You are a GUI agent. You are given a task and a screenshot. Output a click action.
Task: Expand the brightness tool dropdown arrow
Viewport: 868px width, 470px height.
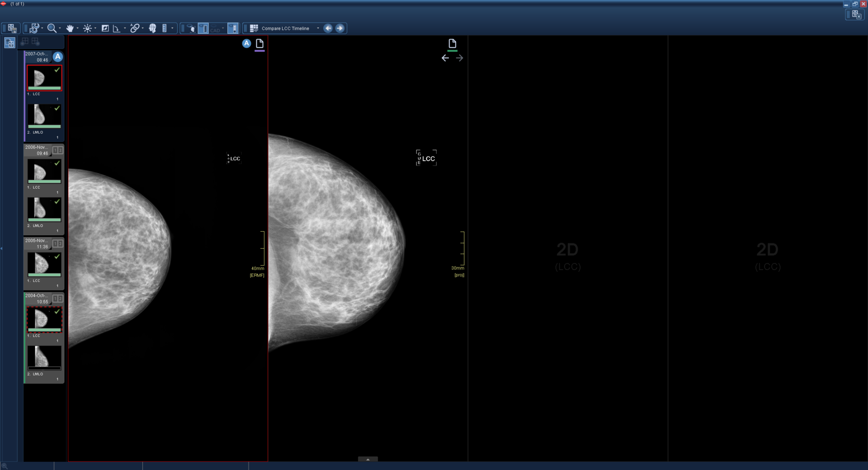(x=95, y=28)
